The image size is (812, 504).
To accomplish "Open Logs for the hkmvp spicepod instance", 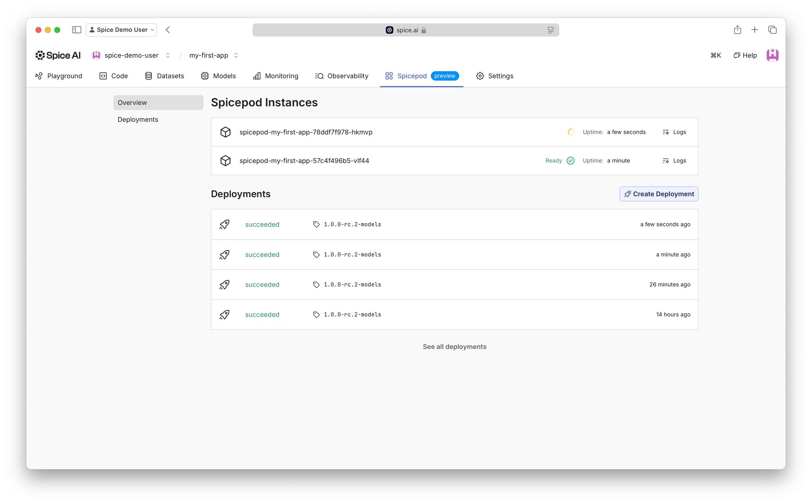I will coord(674,132).
